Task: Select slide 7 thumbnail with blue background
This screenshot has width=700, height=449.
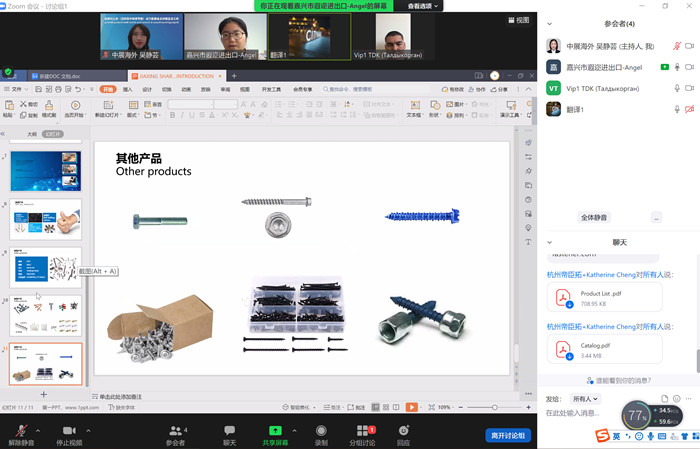Action: click(x=46, y=171)
